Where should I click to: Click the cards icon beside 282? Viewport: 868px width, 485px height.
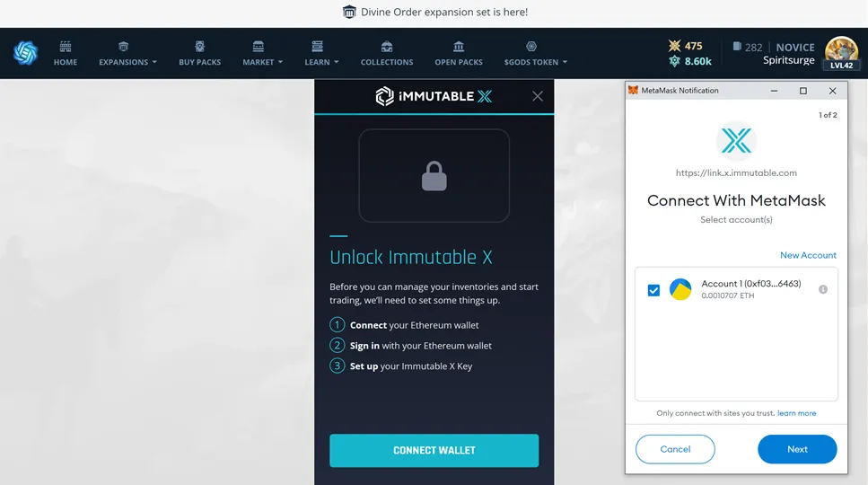point(737,47)
